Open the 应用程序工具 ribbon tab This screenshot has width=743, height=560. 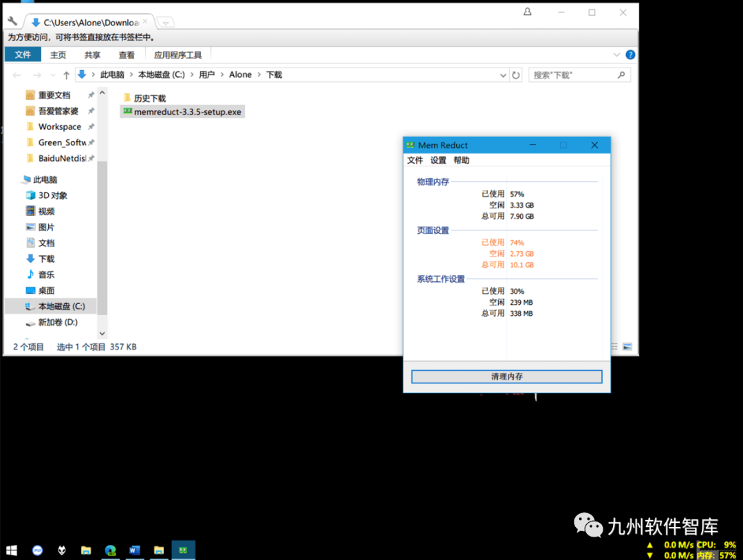pyautogui.click(x=177, y=55)
